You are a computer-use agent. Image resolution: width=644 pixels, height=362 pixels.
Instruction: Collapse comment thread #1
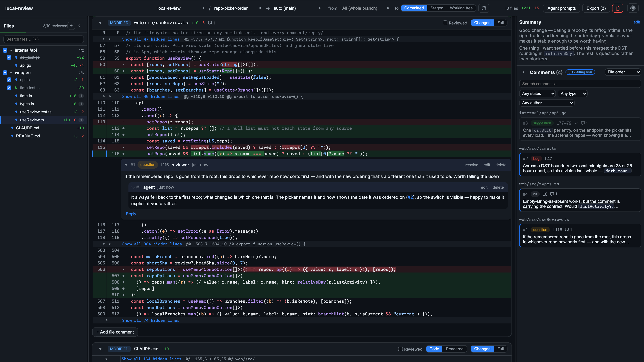[x=126, y=165]
